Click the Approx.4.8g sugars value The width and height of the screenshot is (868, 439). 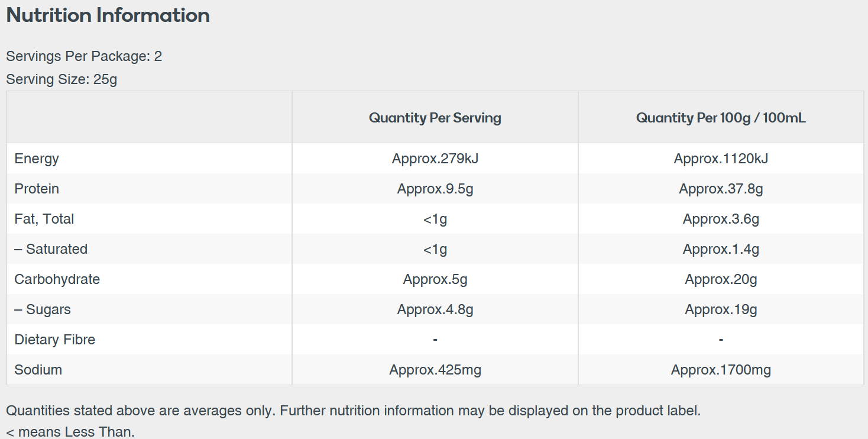(435, 309)
